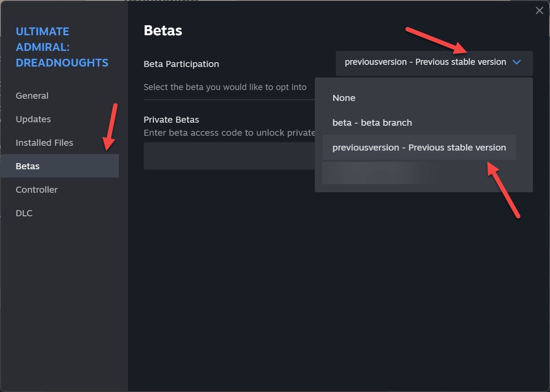
Task: Collapse the Beta Participation combo box
Action: coord(425,62)
